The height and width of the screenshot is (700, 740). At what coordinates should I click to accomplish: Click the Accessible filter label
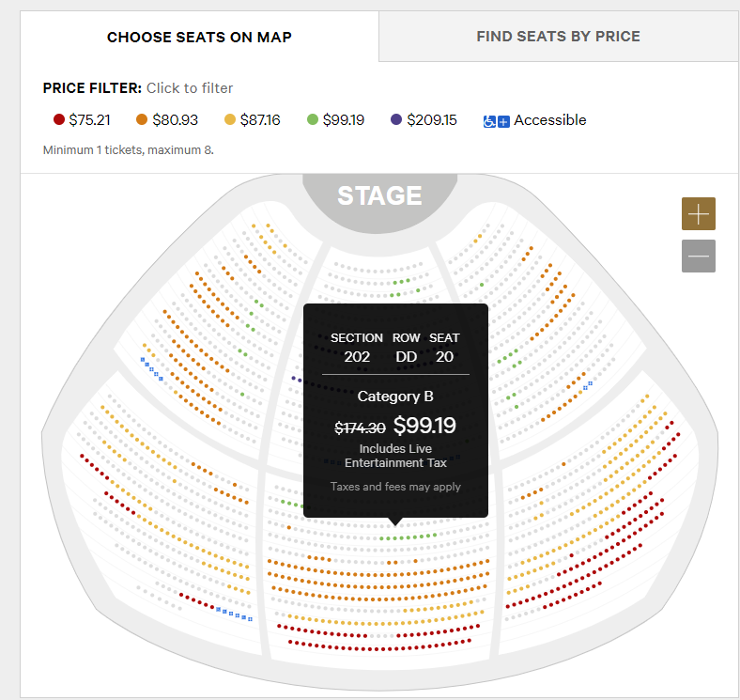click(549, 120)
